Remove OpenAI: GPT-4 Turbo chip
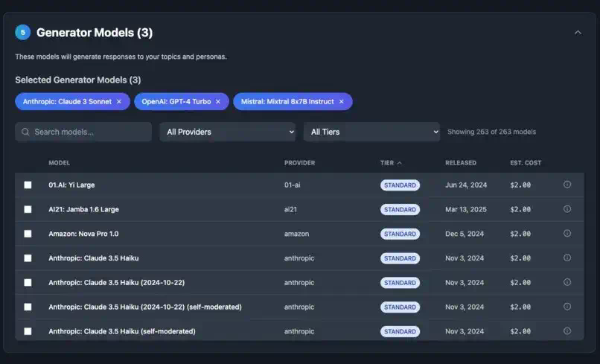Screen dimensions: 600x364 (218, 102)
